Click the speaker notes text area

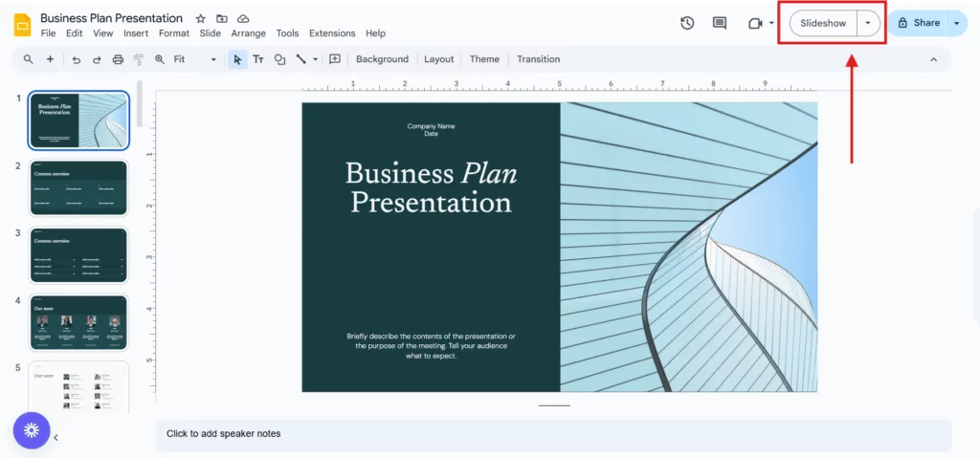[553, 434]
